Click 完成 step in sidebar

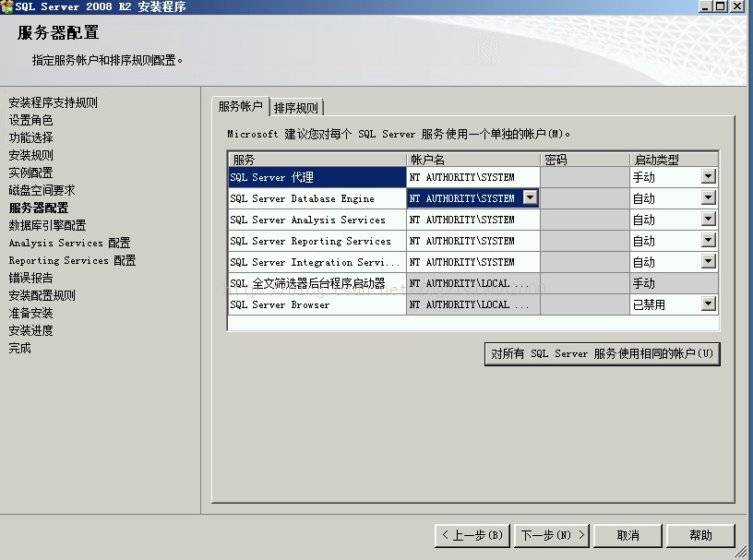[19, 348]
